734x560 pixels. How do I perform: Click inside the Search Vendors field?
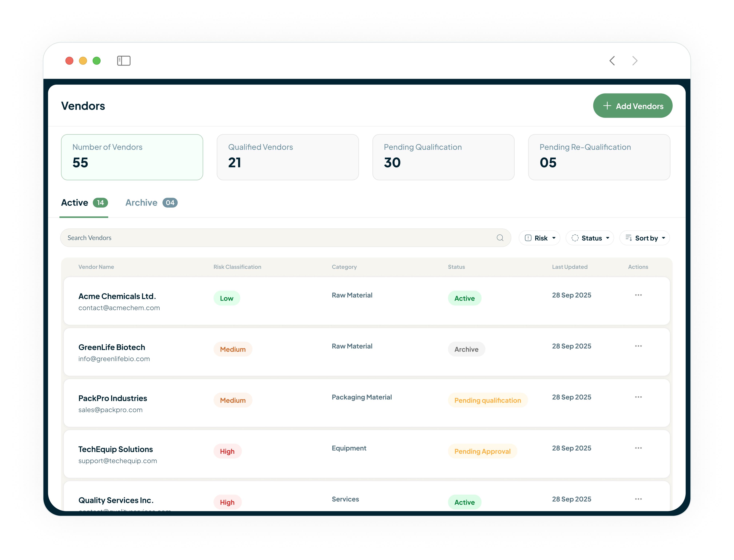(233, 238)
